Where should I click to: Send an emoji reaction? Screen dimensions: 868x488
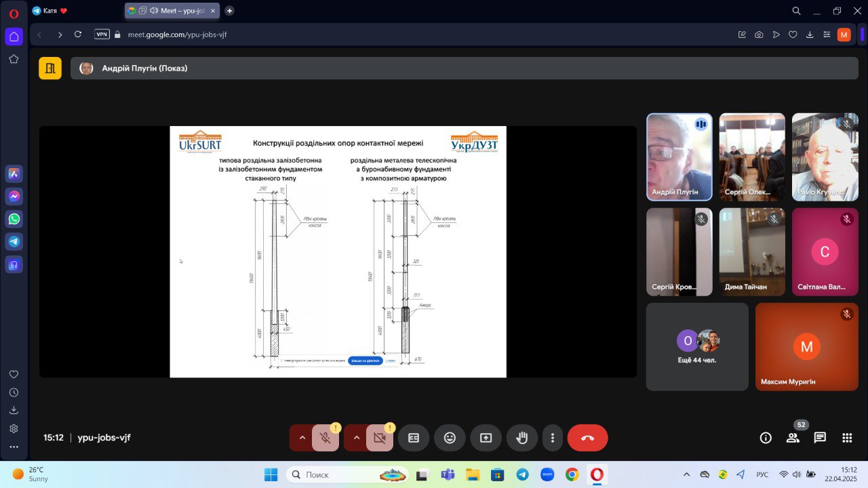point(450,438)
